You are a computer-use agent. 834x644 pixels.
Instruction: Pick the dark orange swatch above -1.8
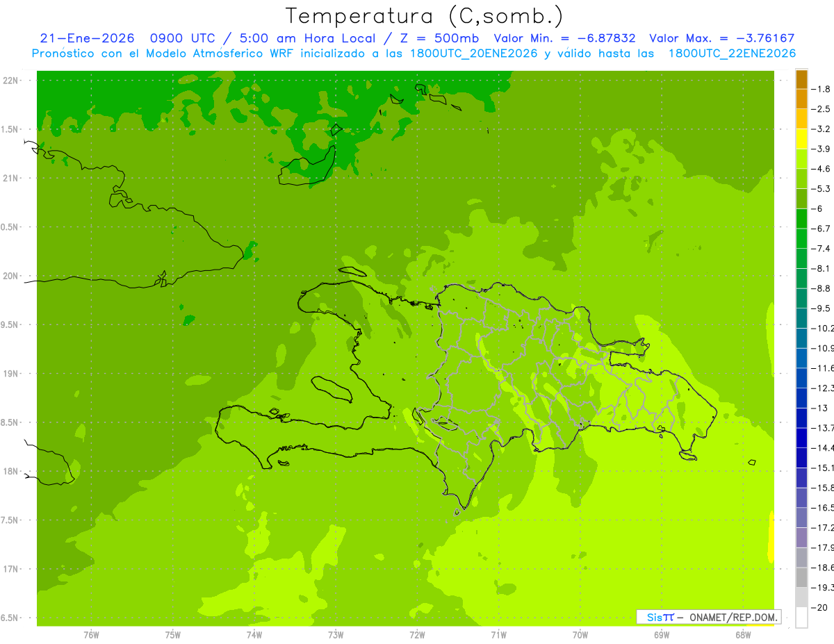[801, 79]
